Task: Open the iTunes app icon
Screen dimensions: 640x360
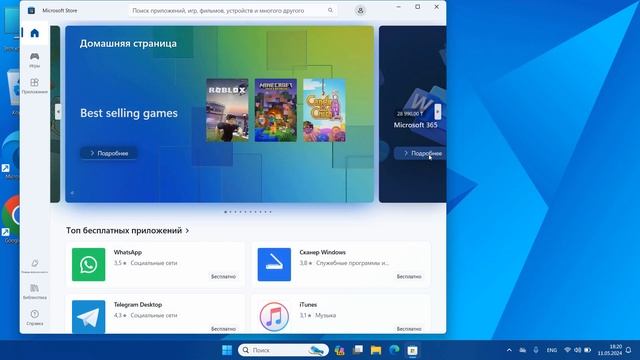Action: (x=274, y=317)
